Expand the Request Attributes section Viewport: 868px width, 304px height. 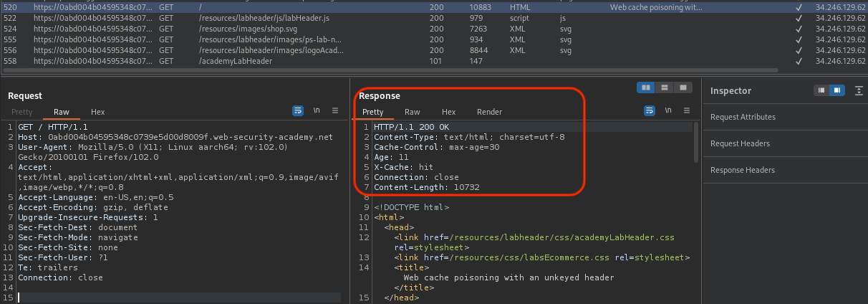pyautogui.click(x=743, y=117)
